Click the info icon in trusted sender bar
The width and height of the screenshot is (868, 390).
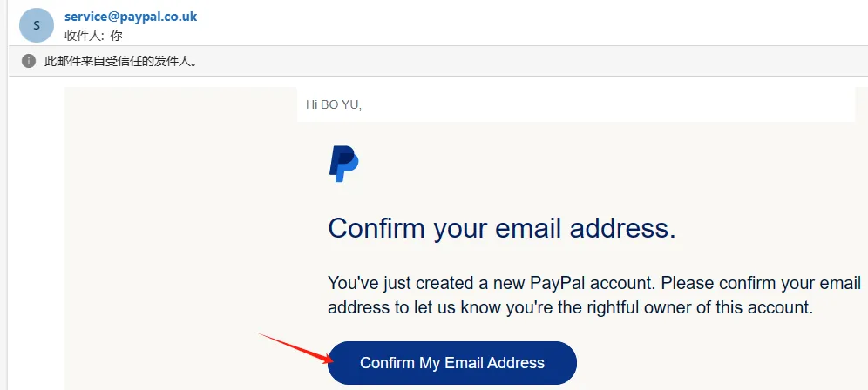pyautogui.click(x=29, y=61)
